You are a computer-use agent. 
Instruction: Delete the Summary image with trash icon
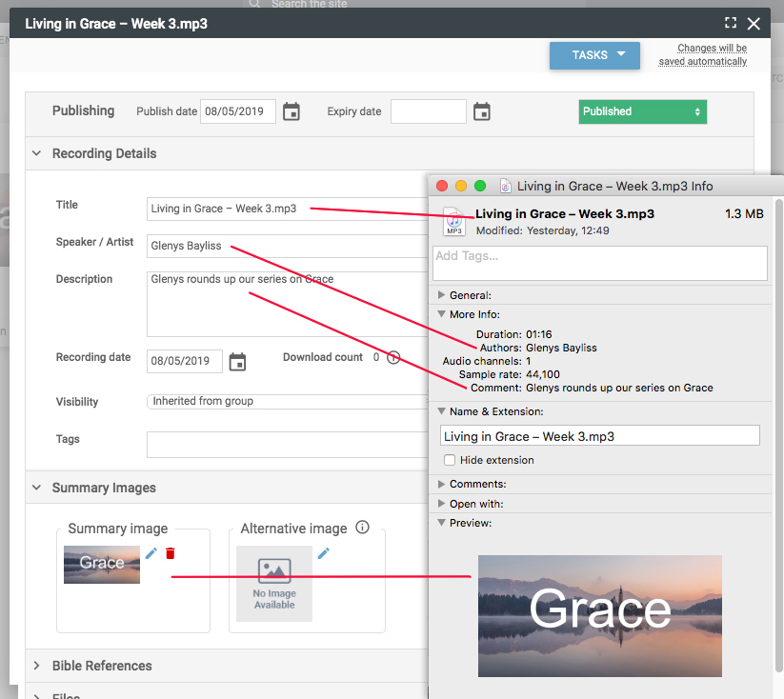click(x=171, y=553)
